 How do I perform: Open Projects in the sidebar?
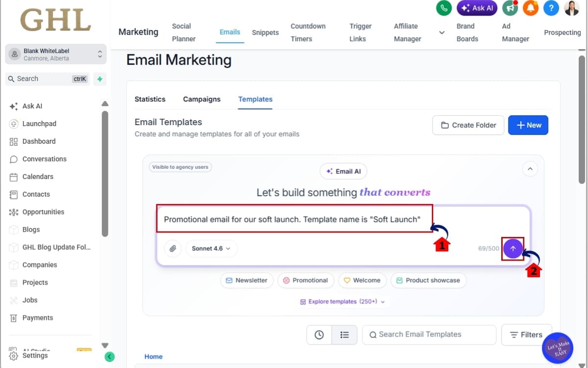[35, 283]
